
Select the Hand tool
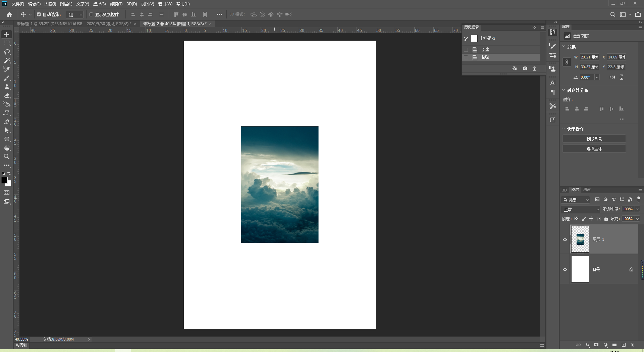tap(7, 148)
